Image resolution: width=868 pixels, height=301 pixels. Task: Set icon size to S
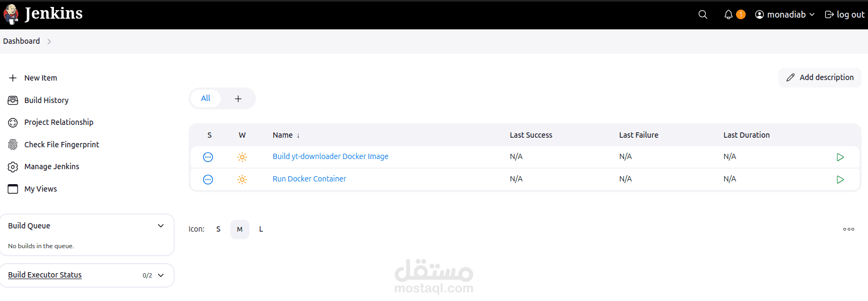(x=218, y=229)
